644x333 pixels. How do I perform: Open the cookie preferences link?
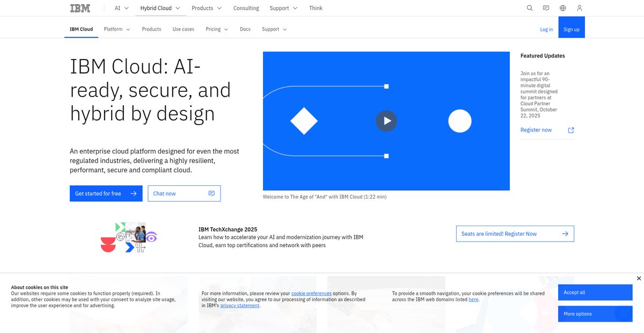coord(311,294)
